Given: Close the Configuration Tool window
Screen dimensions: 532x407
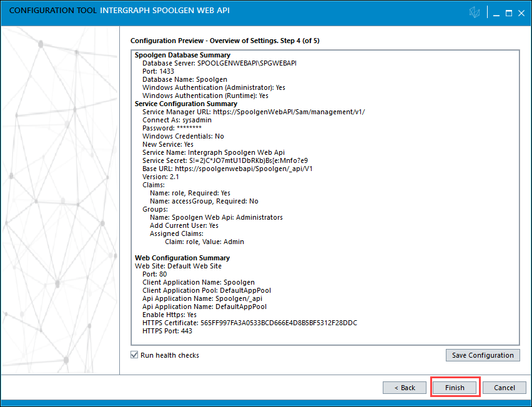Looking at the screenshot, I should coord(522,13).
